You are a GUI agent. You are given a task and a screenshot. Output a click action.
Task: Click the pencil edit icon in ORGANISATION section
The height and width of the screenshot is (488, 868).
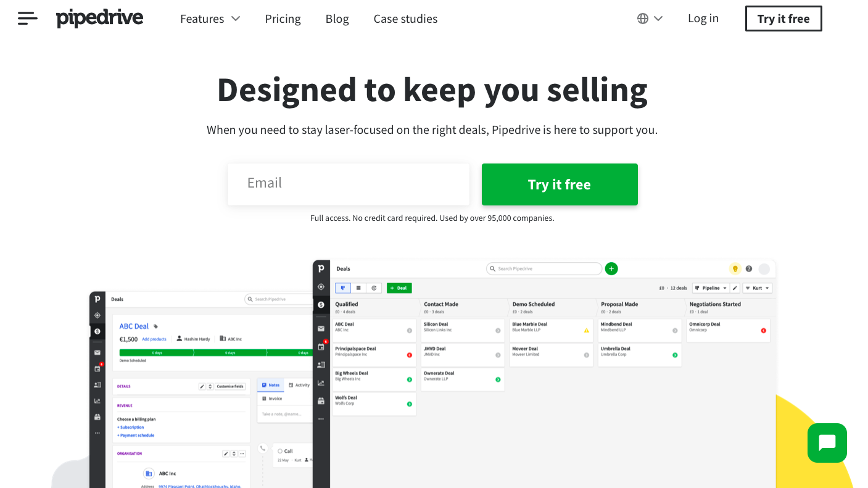click(226, 453)
